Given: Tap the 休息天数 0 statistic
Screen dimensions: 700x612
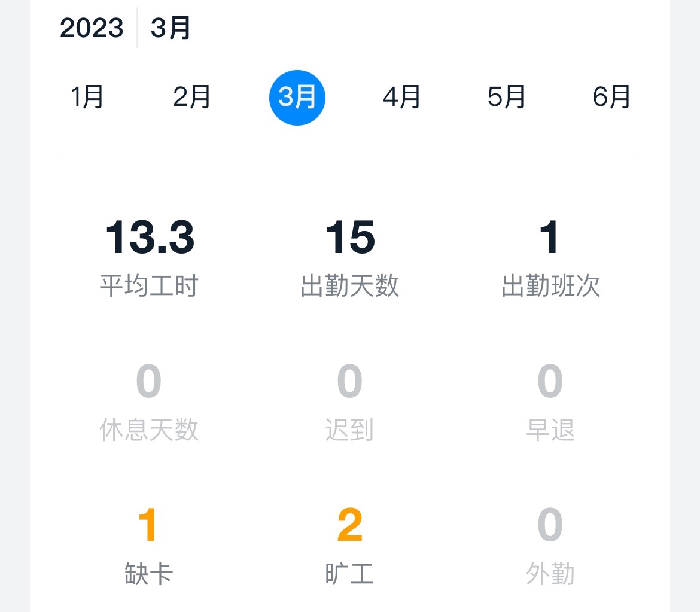Looking at the screenshot, I should point(149,402).
